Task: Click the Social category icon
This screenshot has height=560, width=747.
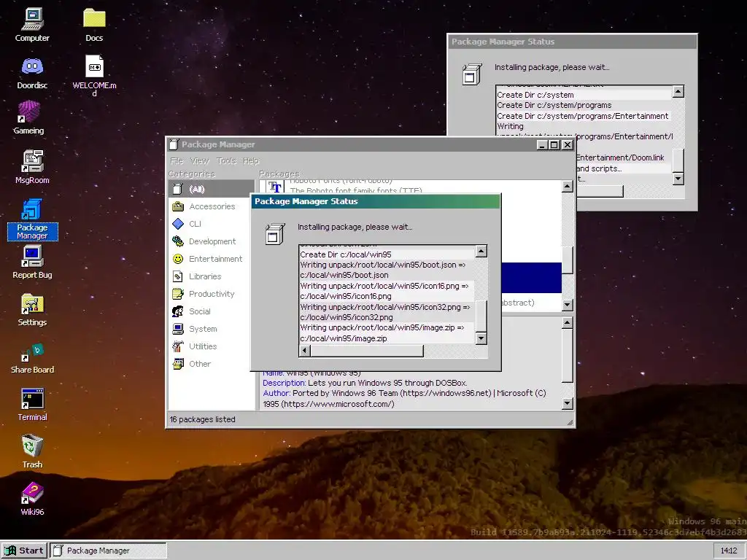Action: click(178, 311)
